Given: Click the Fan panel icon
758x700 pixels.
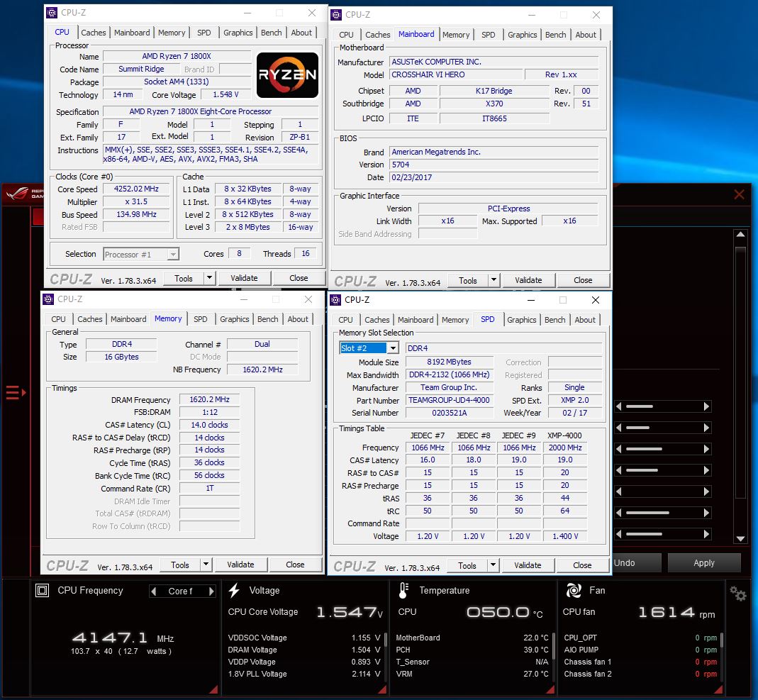Looking at the screenshot, I should (x=574, y=590).
